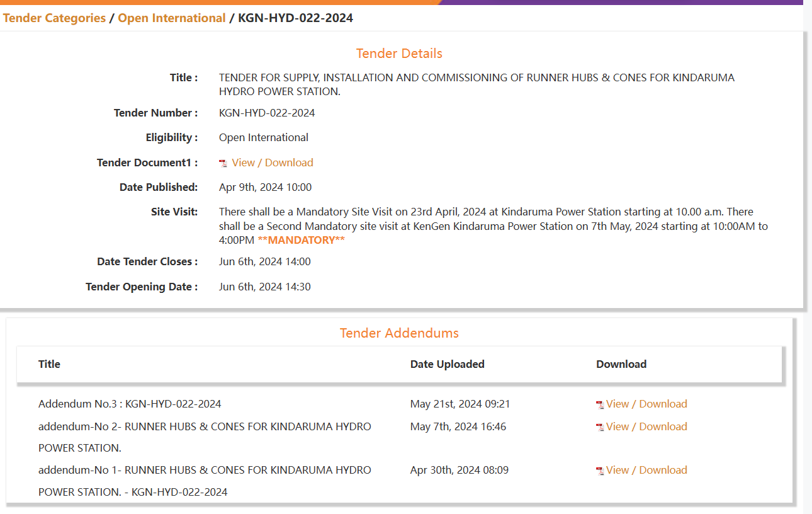Select the Addendum No.3 title row
Viewport: 812px width, 514px height.
click(130, 404)
